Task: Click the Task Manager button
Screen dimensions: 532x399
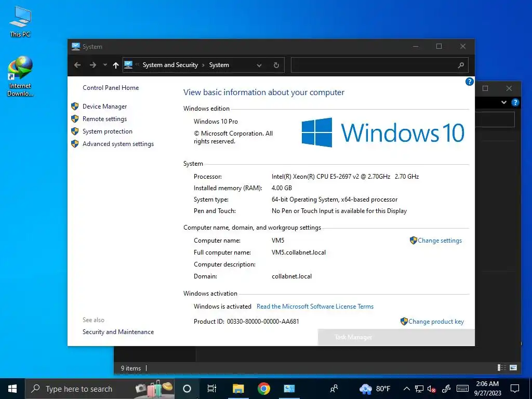Action: click(396, 337)
